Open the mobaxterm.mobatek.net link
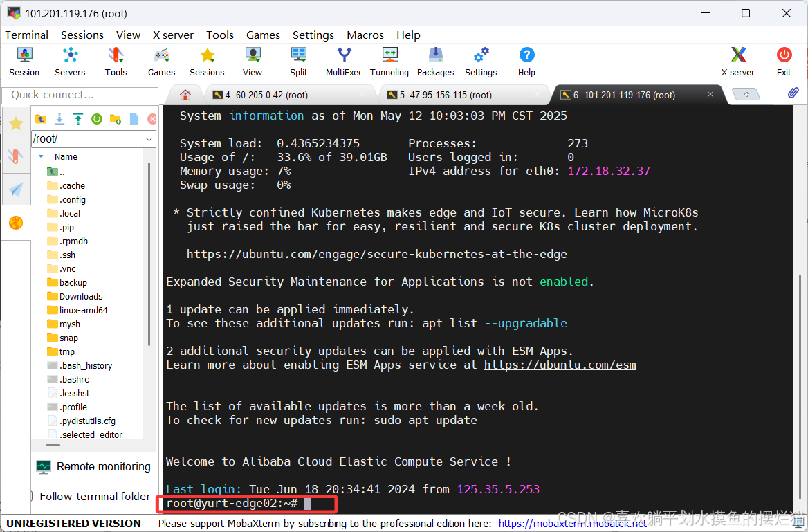The image size is (808, 532). (x=573, y=524)
